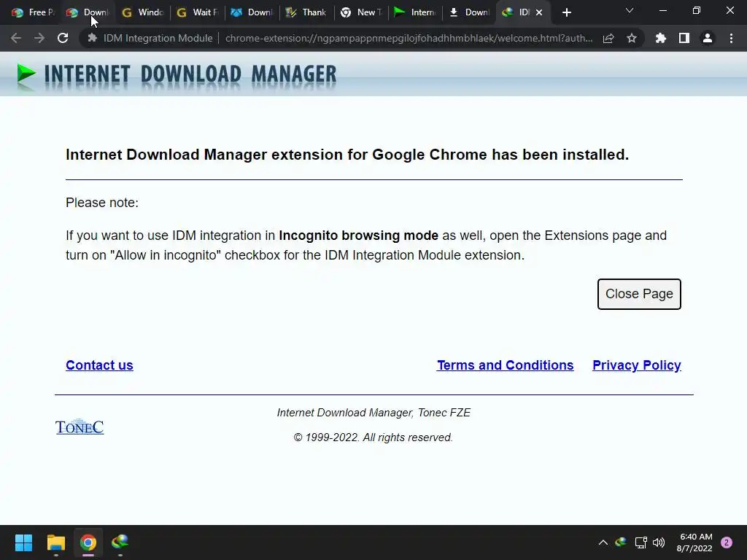Close the active IDM tab
Screen dimensions: 747x560
(x=539, y=12)
